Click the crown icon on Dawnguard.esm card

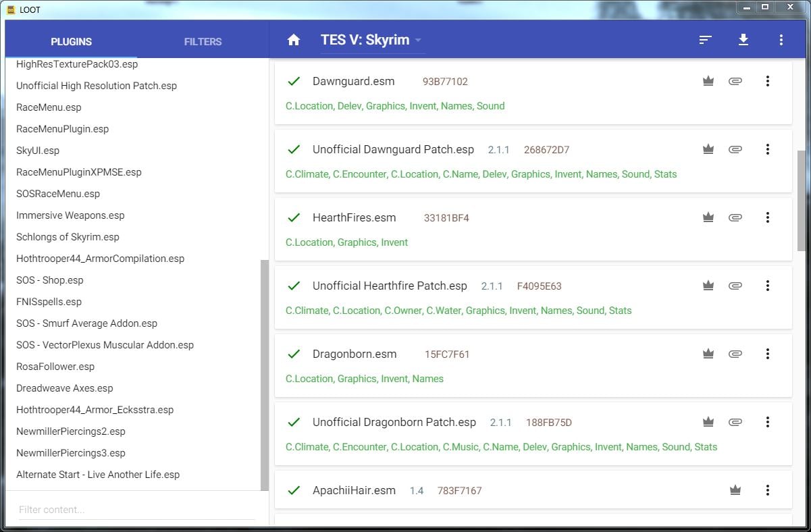[x=708, y=81]
